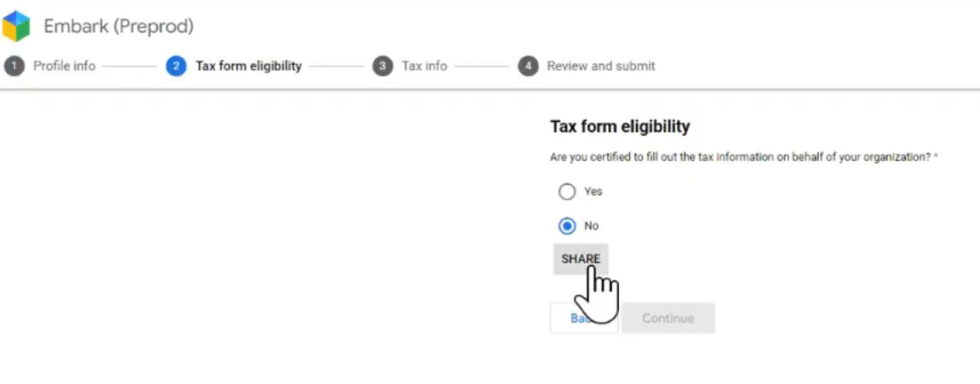
Task: Click the blue step 2 circle icon
Action: [175, 66]
